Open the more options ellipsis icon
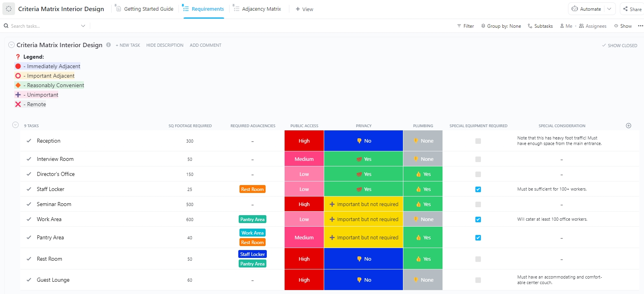This screenshot has height=294, width=644. coord(640,26)
